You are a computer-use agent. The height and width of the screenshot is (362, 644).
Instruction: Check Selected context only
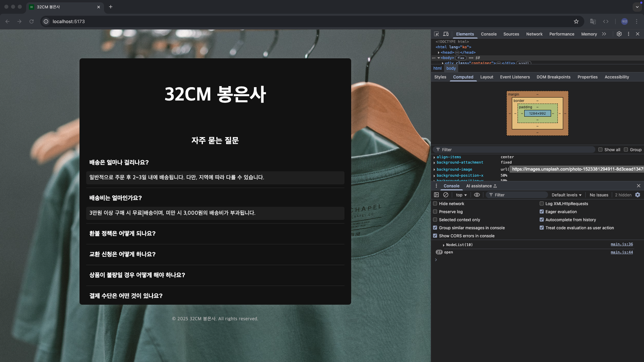click(x=435, y=220)
